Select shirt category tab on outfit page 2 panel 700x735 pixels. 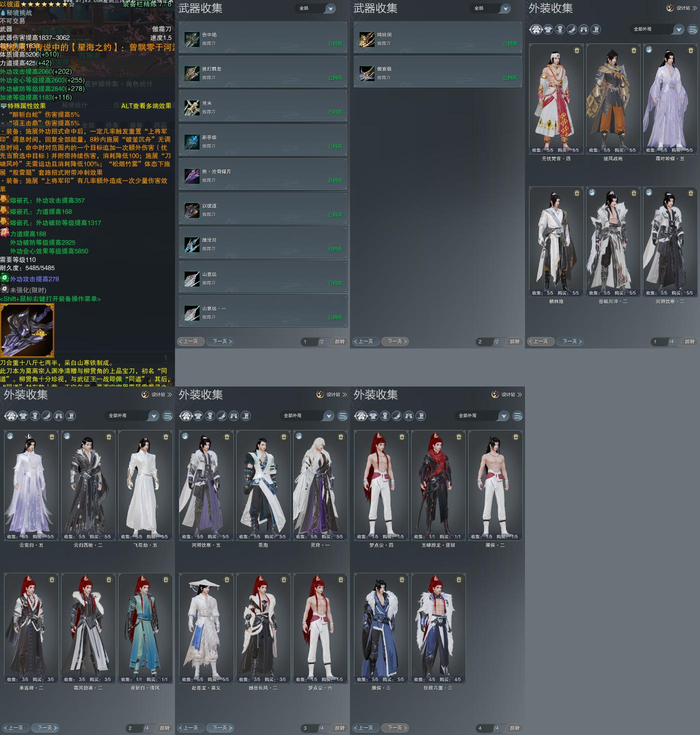pos(23,416)
